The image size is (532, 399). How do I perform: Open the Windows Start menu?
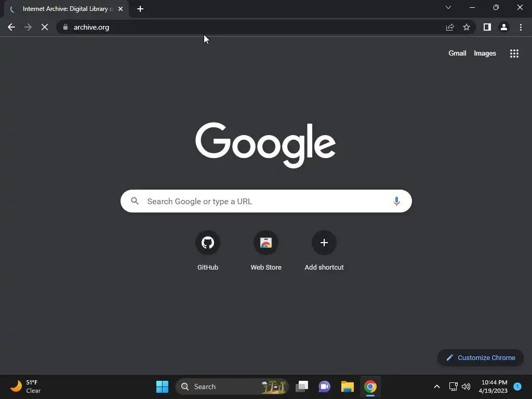coord(162,387)
